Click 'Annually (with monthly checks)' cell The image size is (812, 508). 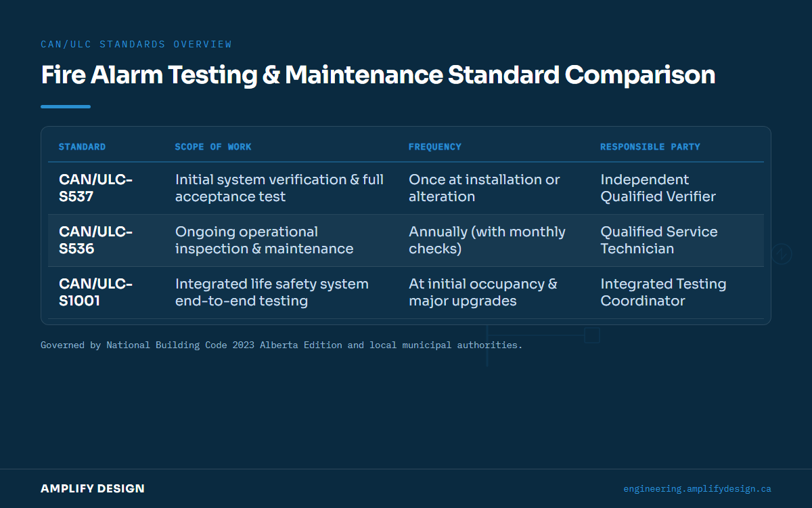487,240
